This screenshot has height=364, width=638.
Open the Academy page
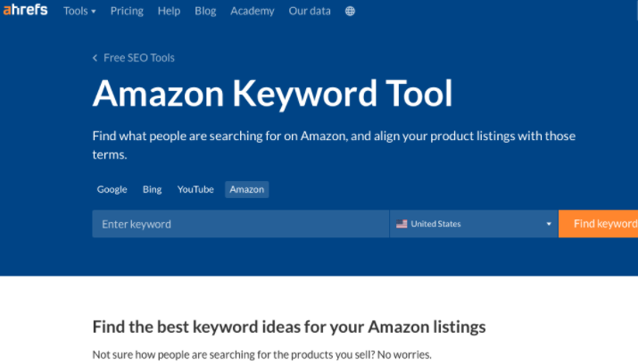click(253, 11)
